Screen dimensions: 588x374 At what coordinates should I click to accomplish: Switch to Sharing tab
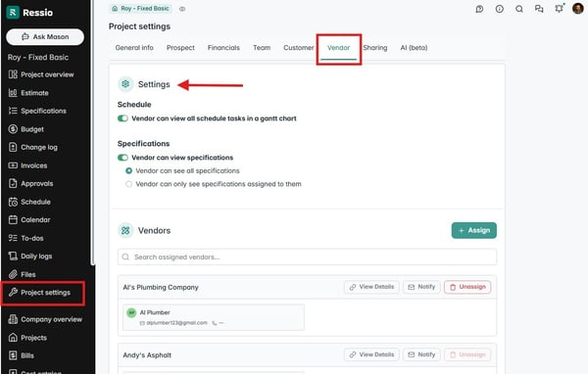coord(375,48)
